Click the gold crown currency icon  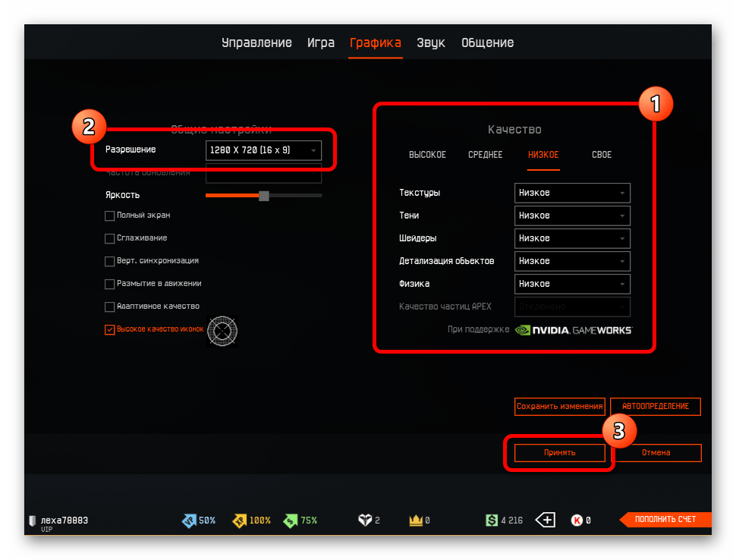[415, 521]
